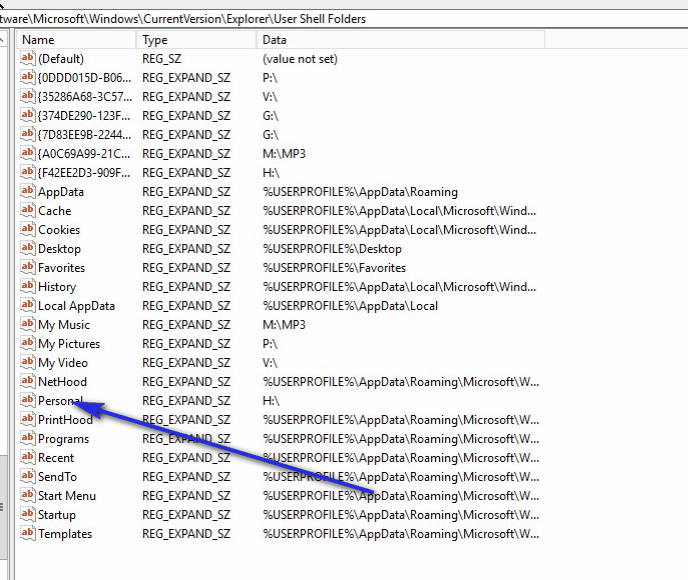Select the Start Menu value name

tap(67, 496)
